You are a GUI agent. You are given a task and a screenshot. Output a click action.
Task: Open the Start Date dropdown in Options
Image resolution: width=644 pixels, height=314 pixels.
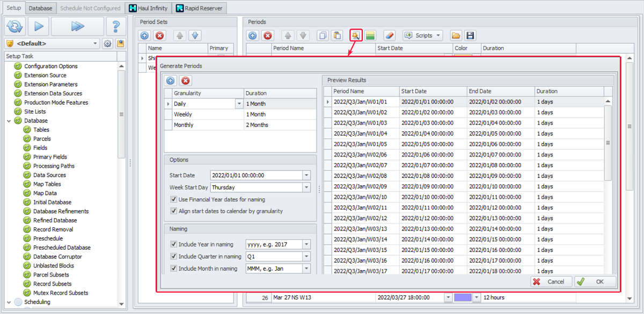click(306, 175)
